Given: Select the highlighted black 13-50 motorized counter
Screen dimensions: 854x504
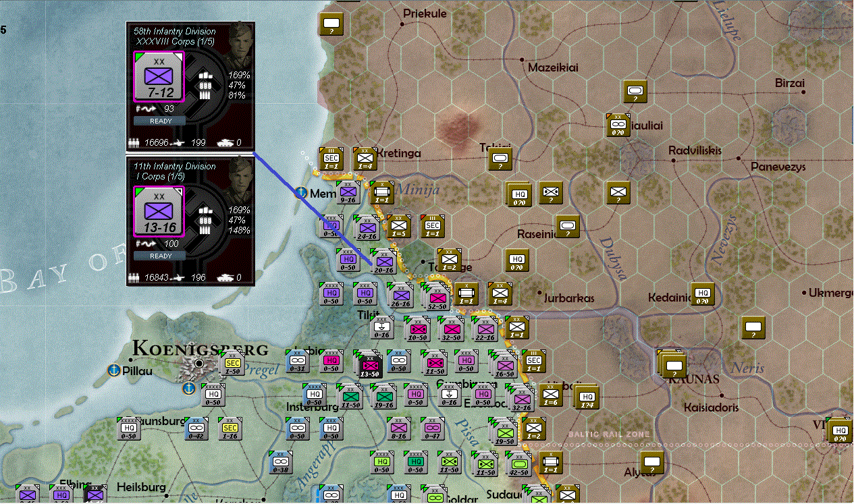Looking at the screenshot, I should 369,364.
